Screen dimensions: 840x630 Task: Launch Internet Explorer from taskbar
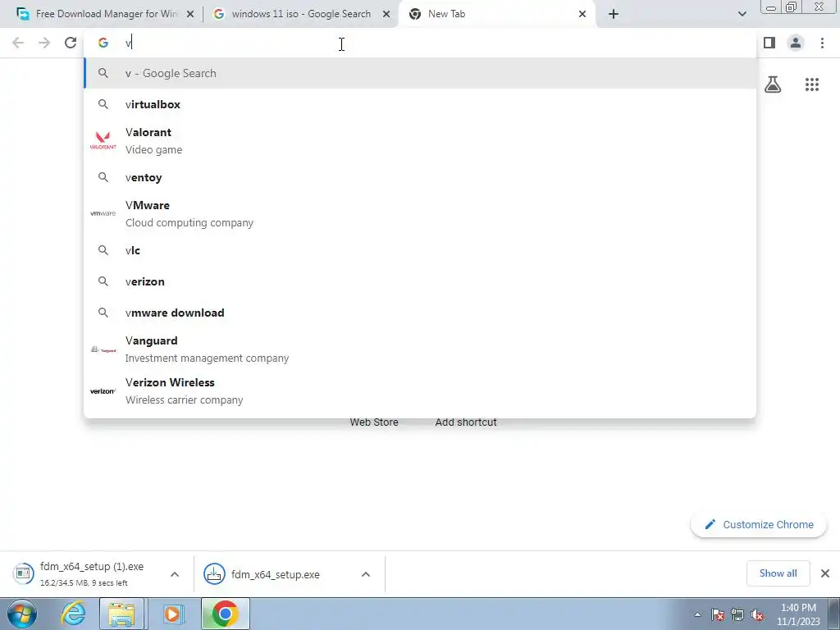(73, 614)
